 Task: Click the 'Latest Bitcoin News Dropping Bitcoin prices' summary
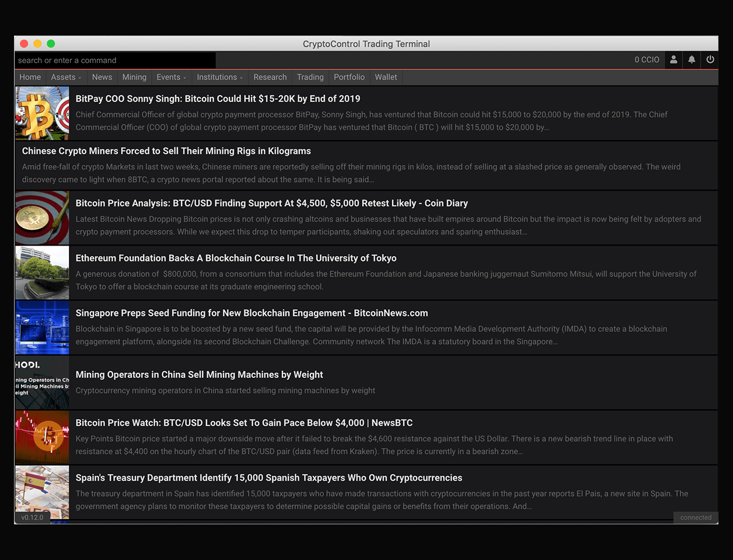(388, 225)
